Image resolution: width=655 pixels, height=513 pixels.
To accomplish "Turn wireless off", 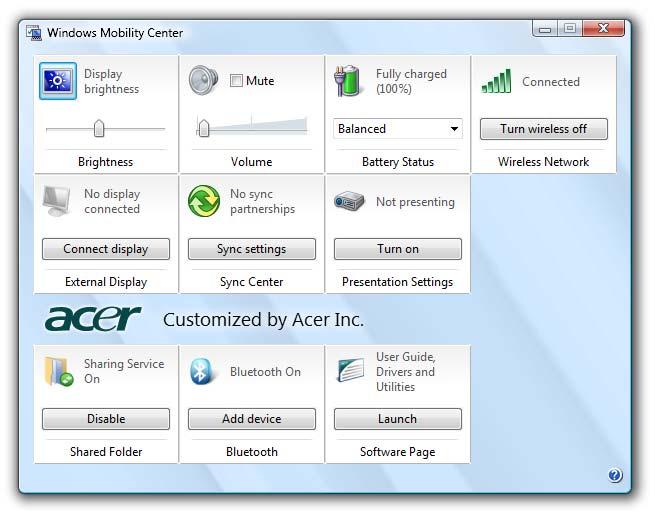I will (x=543, y=129).
